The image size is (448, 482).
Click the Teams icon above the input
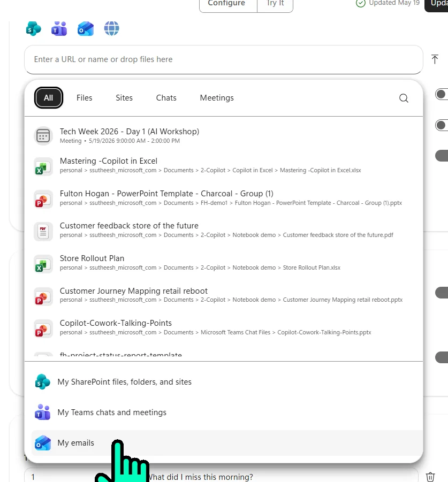coord(59,28)
